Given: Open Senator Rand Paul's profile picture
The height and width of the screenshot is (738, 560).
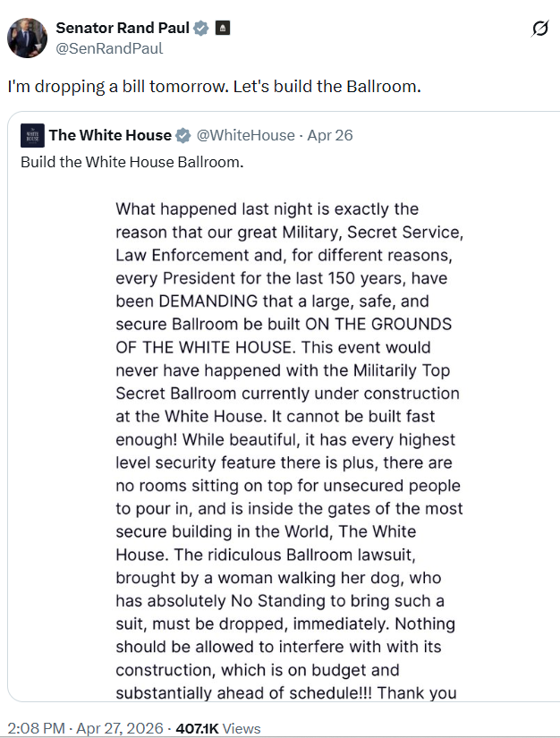Looking at the screenshot, I should 28,38.
